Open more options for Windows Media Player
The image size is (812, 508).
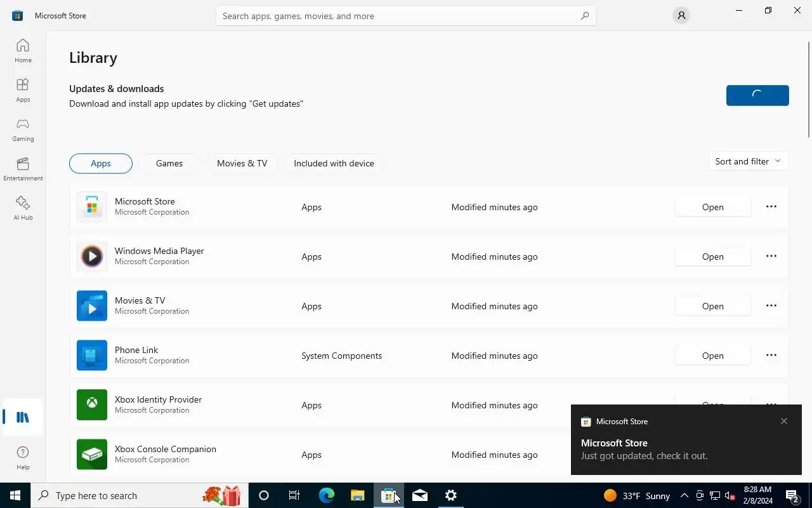[771, 256]
